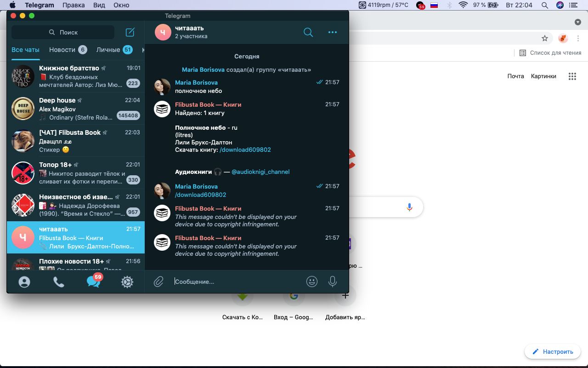Click the Flibusta Book avatar on Найдено message
This screenshot has width=588, height=368.
[162, 109]
